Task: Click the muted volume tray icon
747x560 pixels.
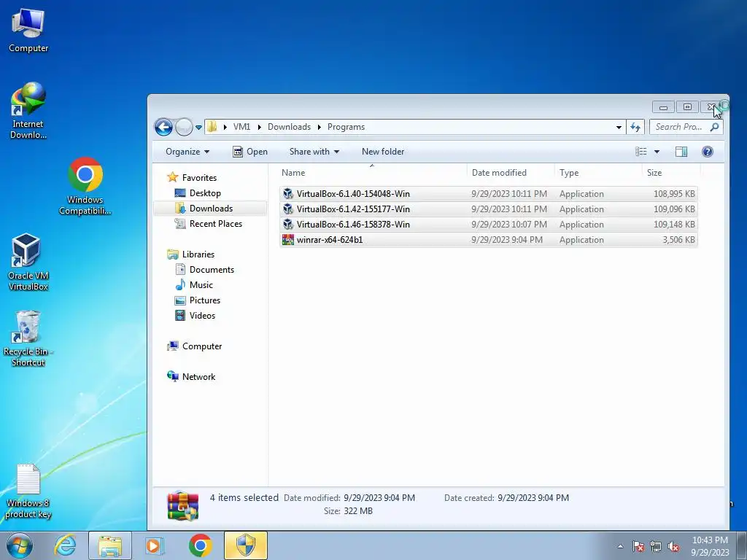Action: click(x=673, y=546)
